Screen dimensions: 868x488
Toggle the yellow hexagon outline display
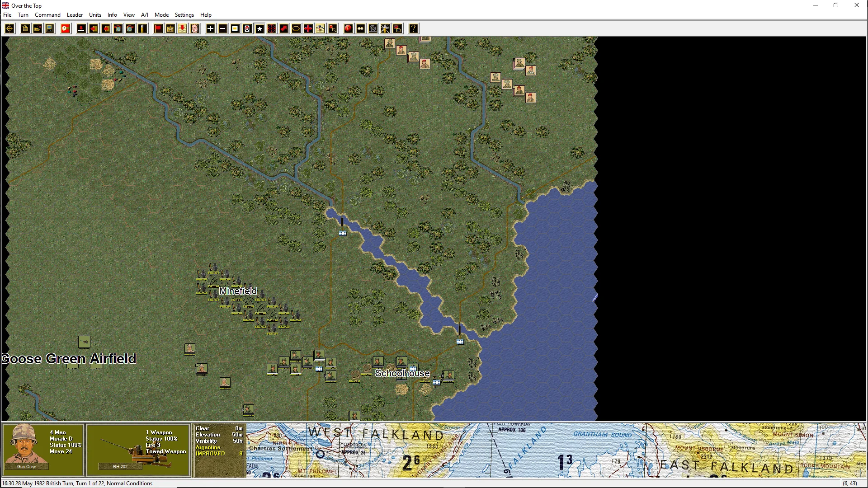coord(296,29)
